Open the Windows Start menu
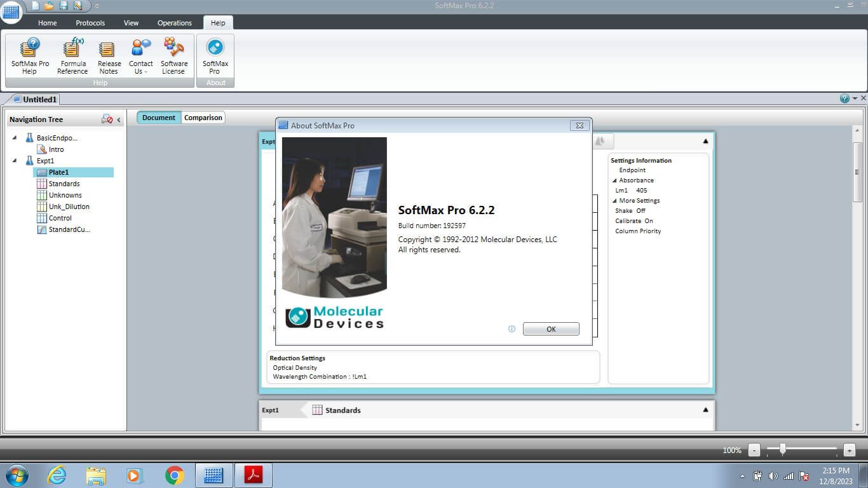 pyautogui.click(x=17, y=475)
